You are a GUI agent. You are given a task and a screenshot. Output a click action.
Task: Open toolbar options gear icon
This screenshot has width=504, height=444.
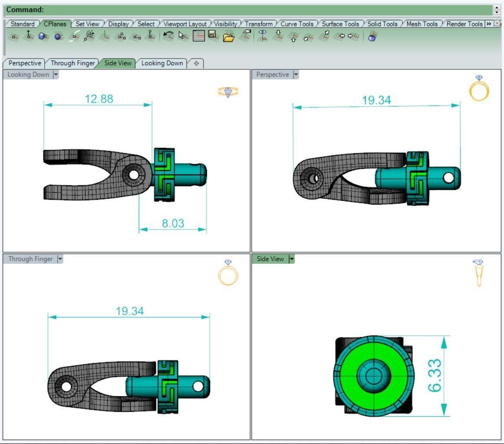[497, 23]
